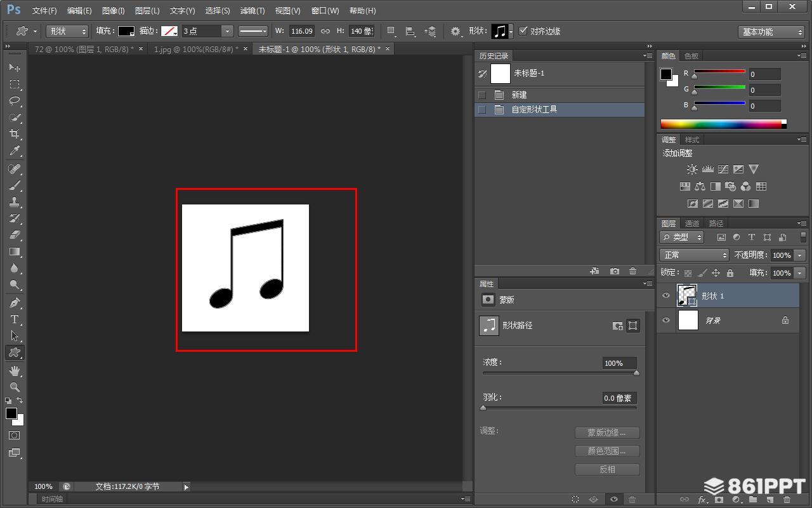Open the 图像(I) menu
812x508 pixels.
[x=114, y=11]
